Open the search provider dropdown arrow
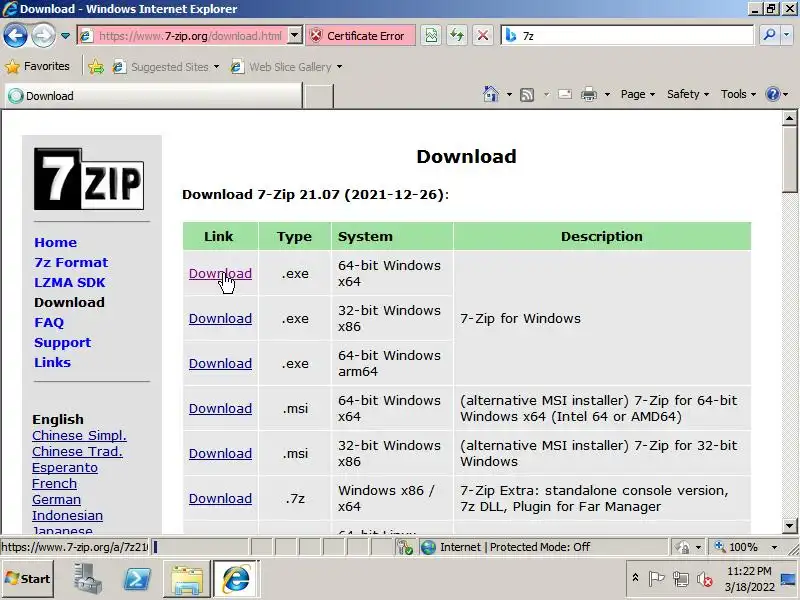 pos(786,35)
